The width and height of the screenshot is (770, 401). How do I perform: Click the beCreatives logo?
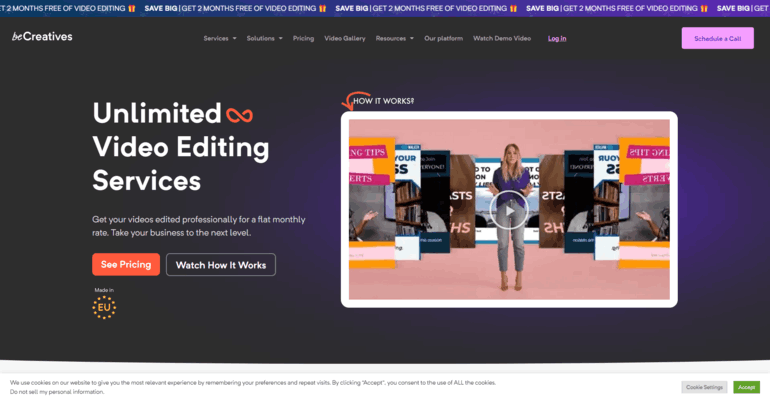tap(42, 36)
